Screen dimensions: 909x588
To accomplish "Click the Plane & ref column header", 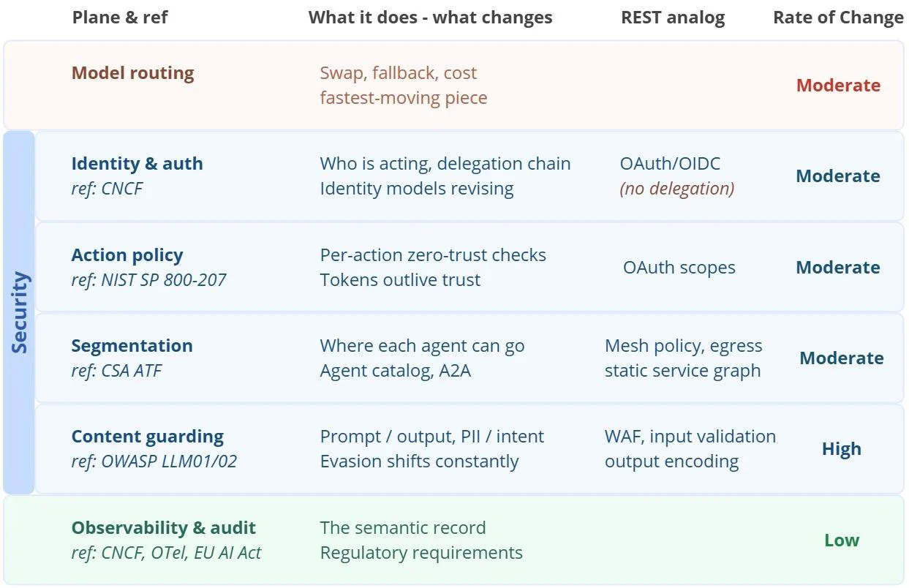I will (120, 18).
